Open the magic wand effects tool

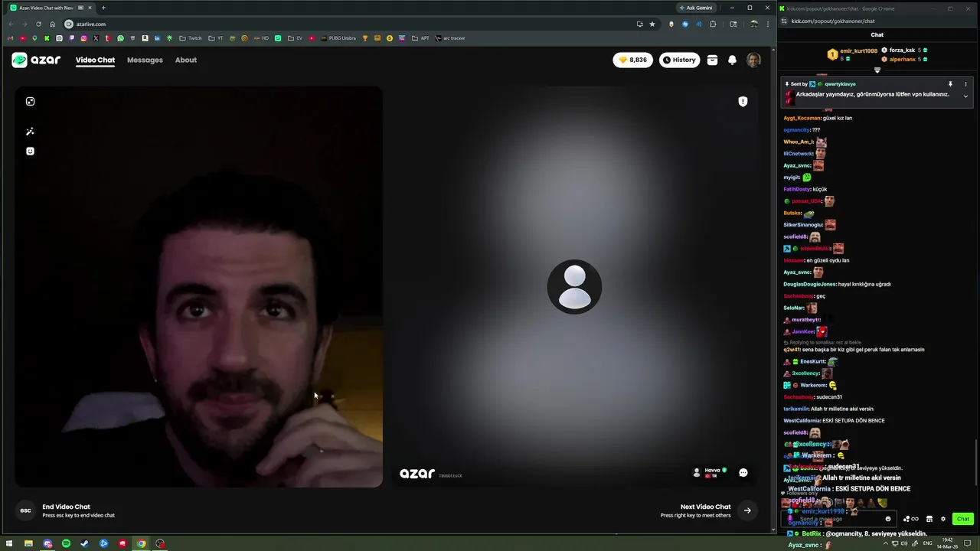(x=30, y=132)
